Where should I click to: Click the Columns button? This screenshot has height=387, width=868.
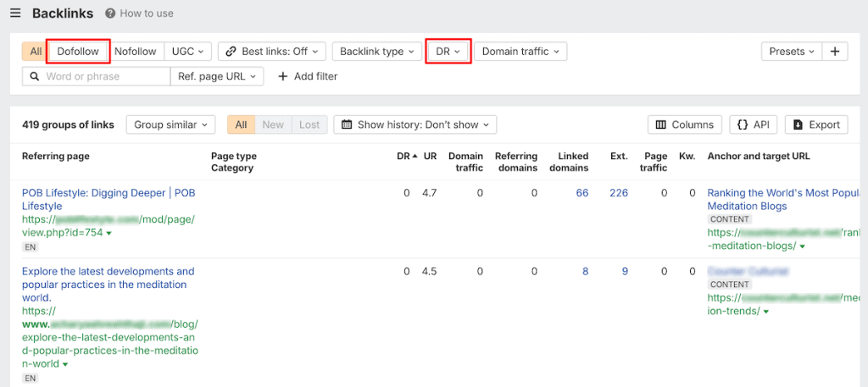pyautogui.click(x=685, y=124)
